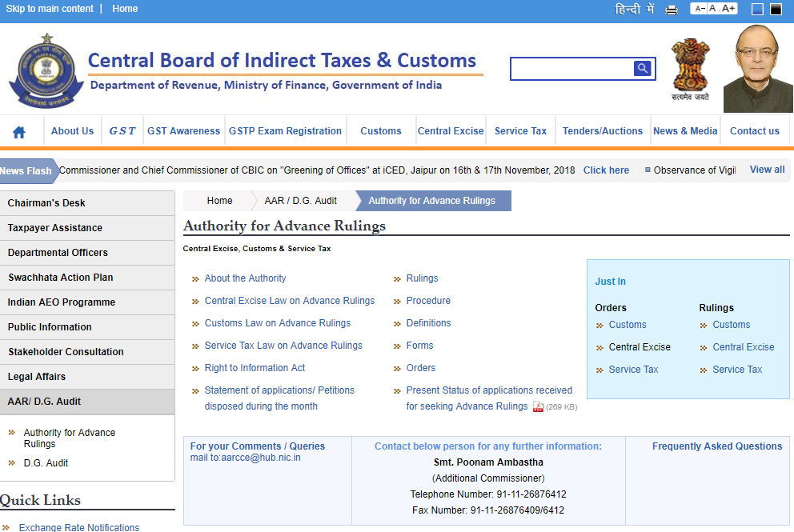
Task: Open Orders link in center list
Action: [x=421, y=368]
